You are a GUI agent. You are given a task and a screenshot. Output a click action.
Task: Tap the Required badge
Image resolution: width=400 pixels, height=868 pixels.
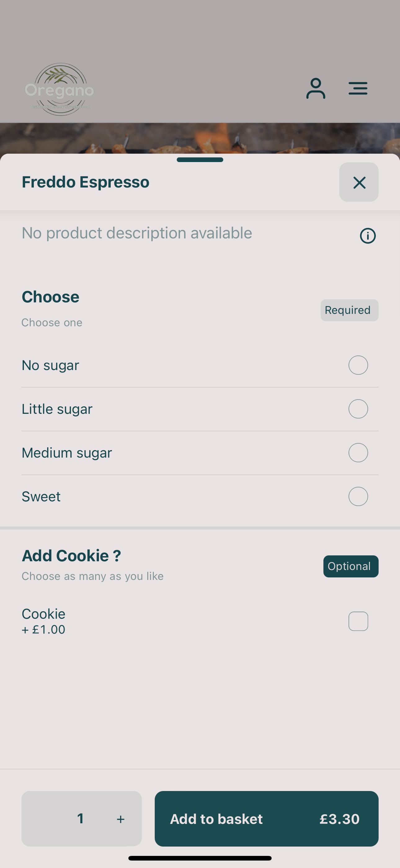tap(349, 310)
